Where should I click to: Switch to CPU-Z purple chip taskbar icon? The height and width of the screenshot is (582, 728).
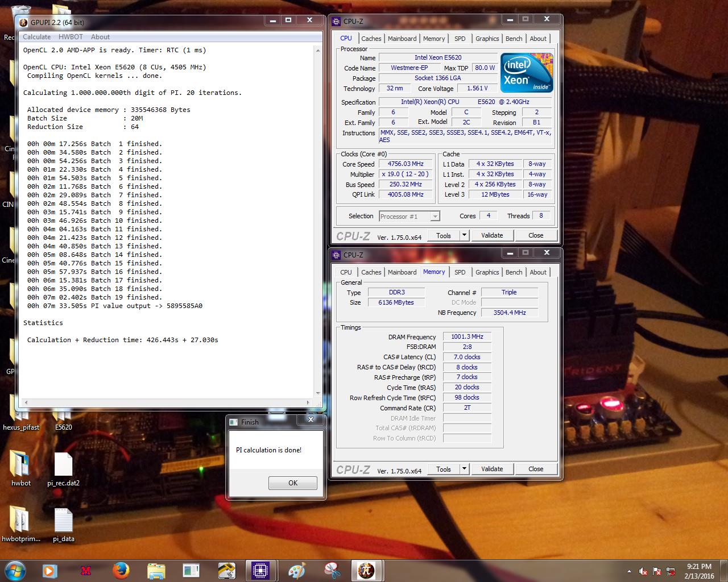(260, 570)
